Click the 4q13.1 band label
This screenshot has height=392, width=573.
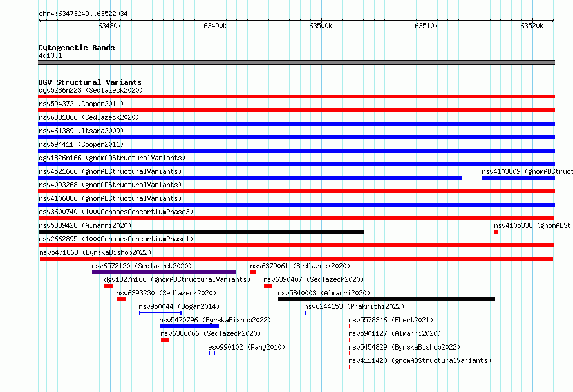[50, 55]
